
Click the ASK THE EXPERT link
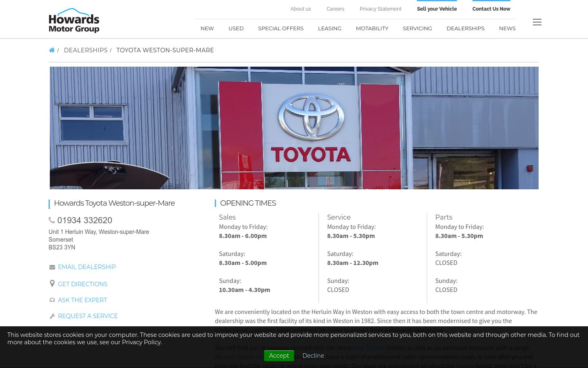pos(82,300)
